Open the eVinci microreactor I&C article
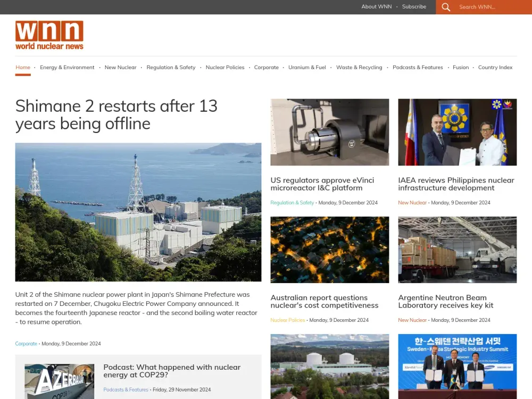The height and width of the screenshot is (399, 532). click(322, 184)
